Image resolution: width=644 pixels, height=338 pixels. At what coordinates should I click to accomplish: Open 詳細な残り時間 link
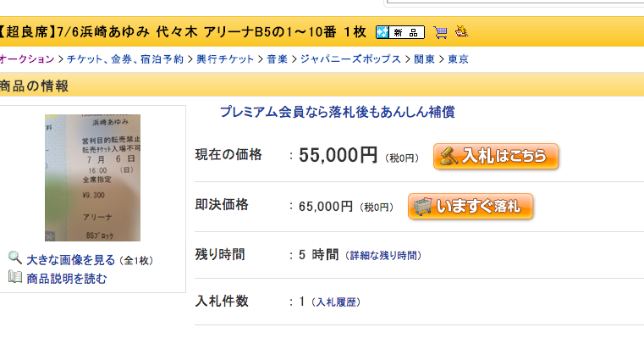tap(383, 255)
